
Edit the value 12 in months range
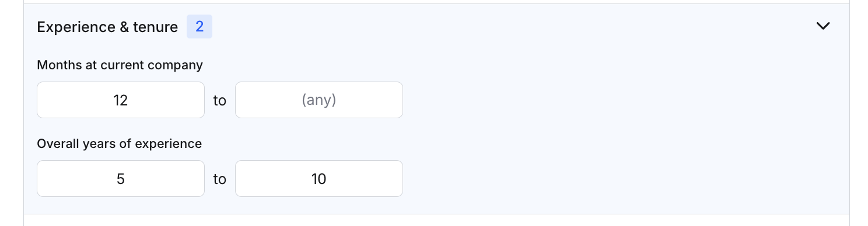(121, 100)
